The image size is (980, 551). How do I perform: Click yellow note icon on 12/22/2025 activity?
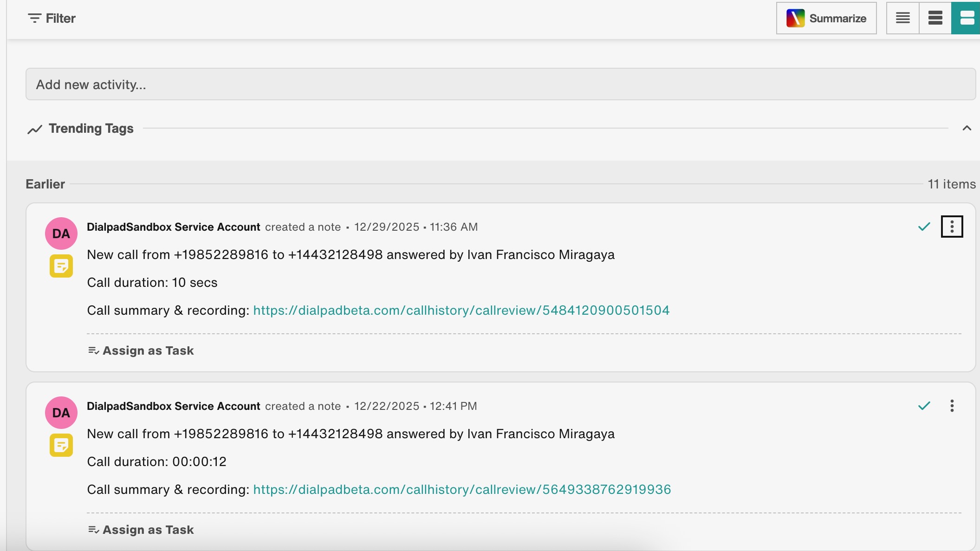61,445
